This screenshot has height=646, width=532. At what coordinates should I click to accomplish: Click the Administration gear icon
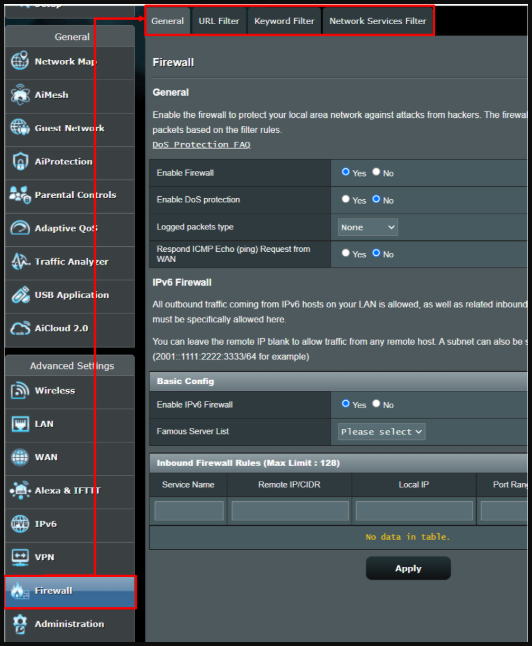[x=20, y=624]
